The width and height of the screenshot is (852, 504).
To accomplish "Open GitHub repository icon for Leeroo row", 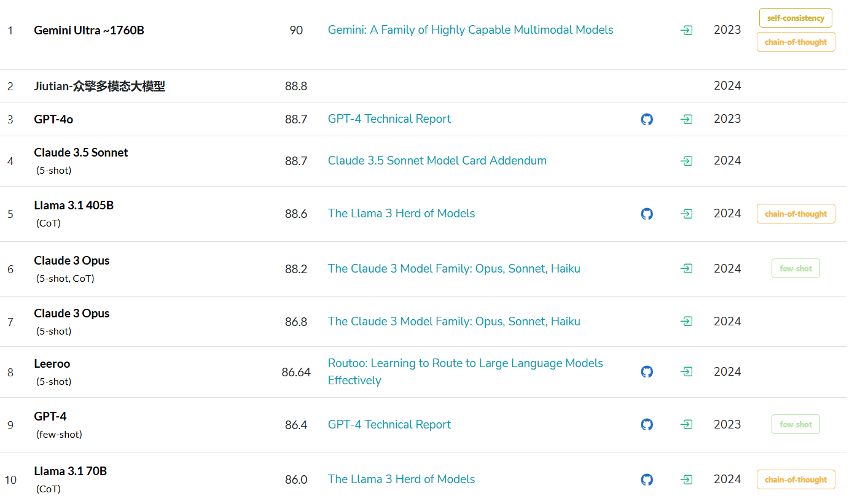I will pyautogui.click(x=646, y=371).
